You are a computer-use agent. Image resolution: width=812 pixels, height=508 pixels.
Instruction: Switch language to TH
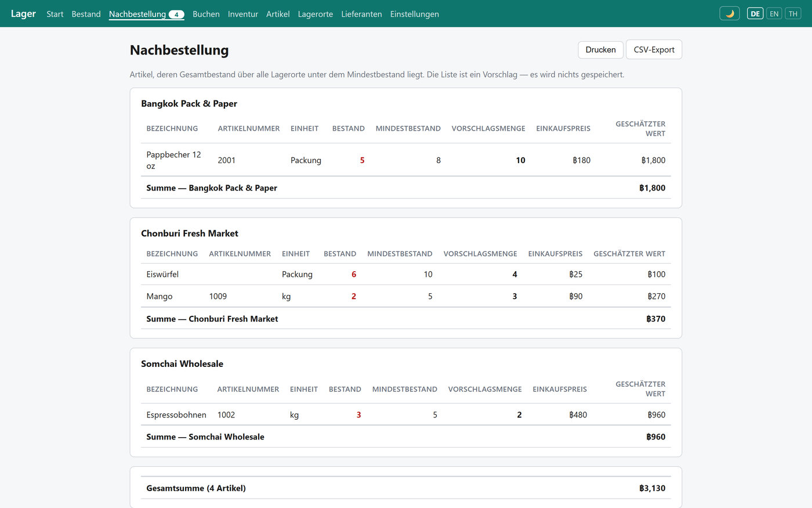(793, 13)
